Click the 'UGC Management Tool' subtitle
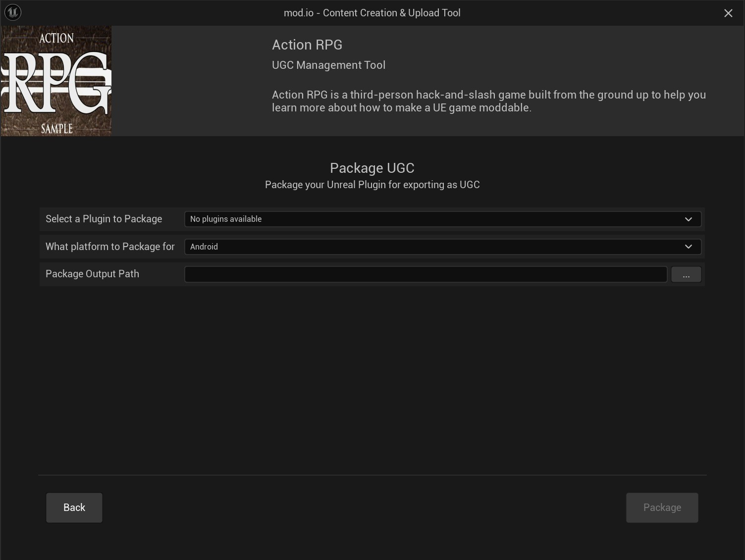745x560 pixels. click(x=328, y=65)
